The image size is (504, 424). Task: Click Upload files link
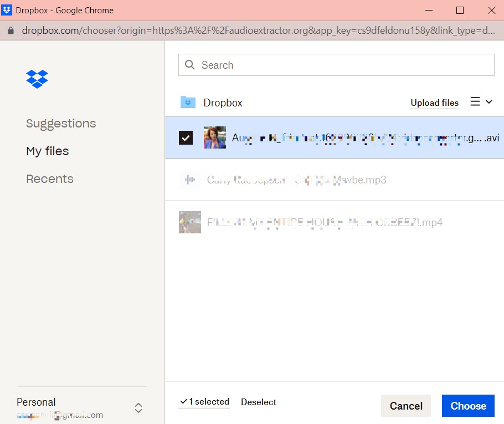(435, 103)
